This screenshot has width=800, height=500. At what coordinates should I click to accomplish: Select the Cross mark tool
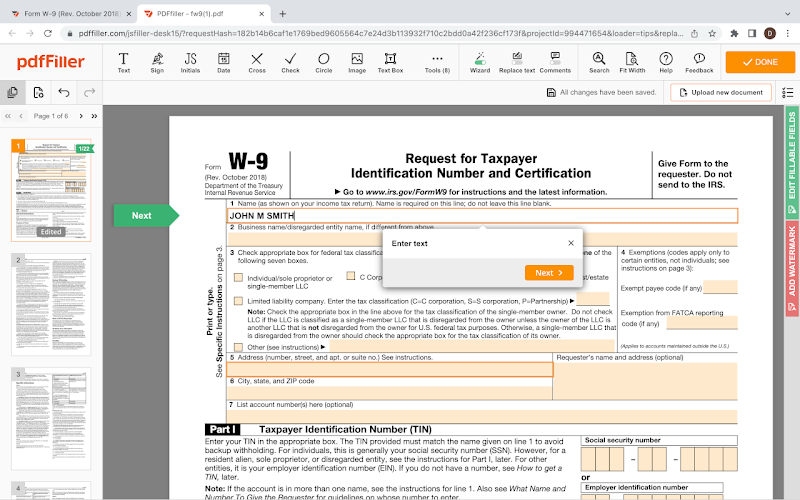point(257,62)
